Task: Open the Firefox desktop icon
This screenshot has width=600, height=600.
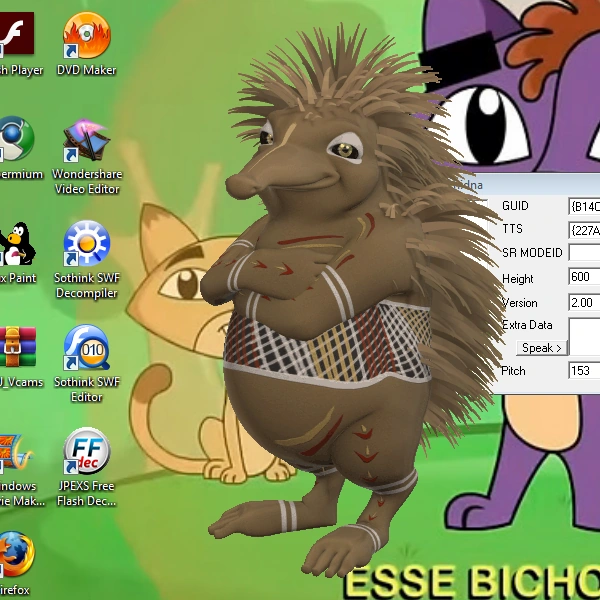Action: point(17,554)
